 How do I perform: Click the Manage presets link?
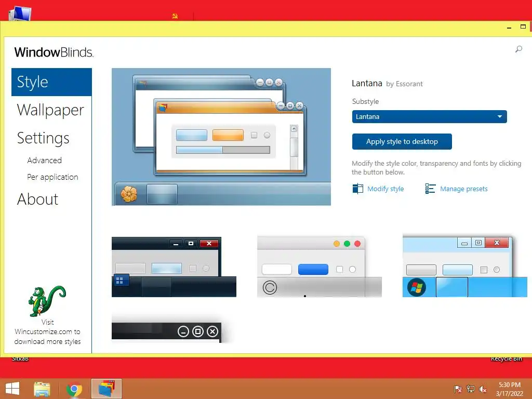coord(463,189)
